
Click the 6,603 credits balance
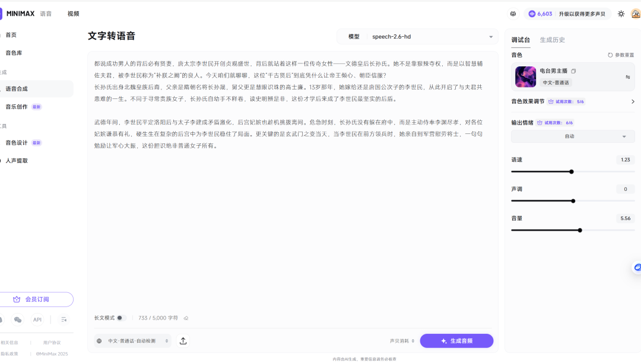544,14
